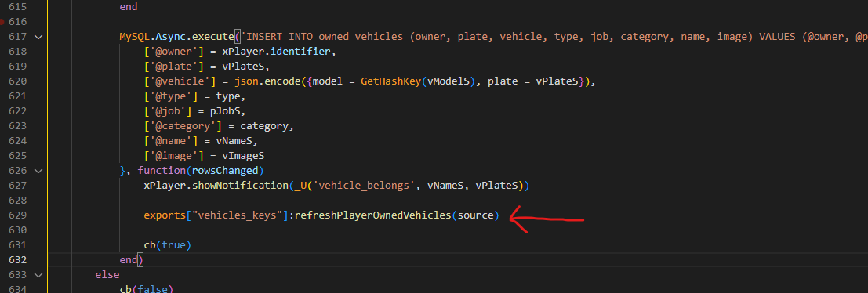Viewport: 868px width, 293px height.
Task: Click the _U translation function call
Action: (x=300, y=186)
